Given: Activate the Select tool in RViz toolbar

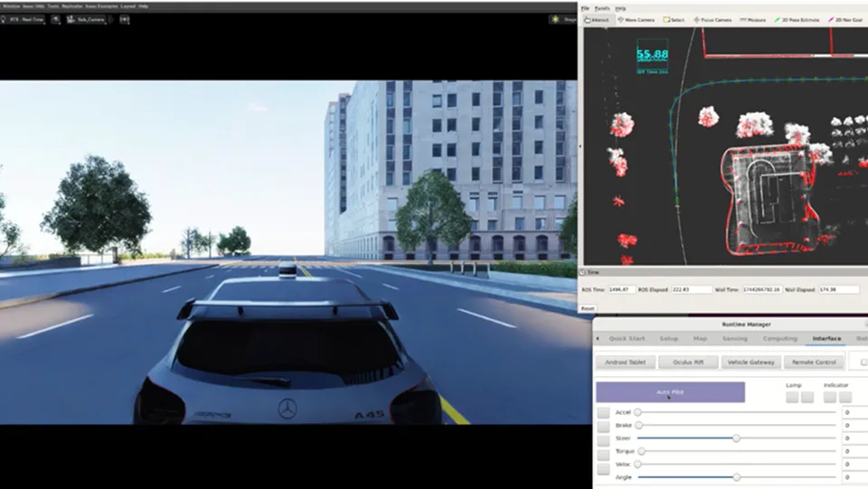Looking at the screenshot, I should tap(674, 19).
